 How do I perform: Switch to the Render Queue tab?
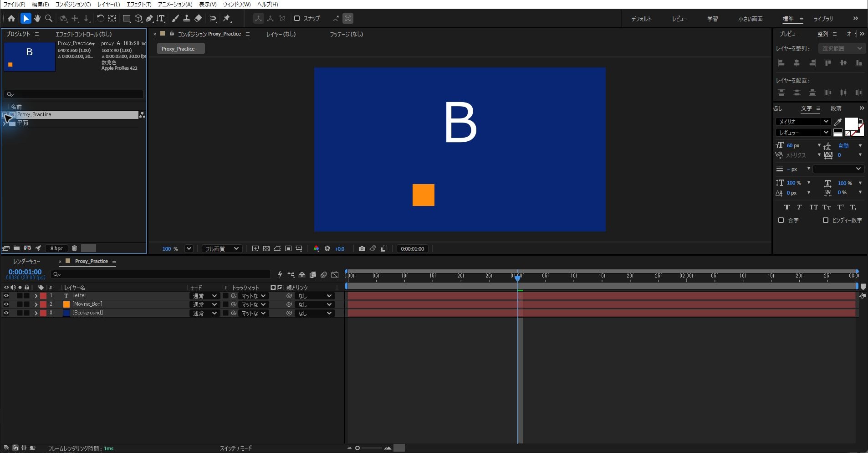pyautogui.click(x=27, y=261)
